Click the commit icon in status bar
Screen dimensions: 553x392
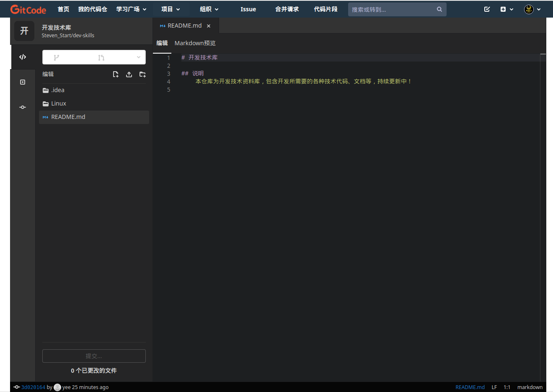17,387
